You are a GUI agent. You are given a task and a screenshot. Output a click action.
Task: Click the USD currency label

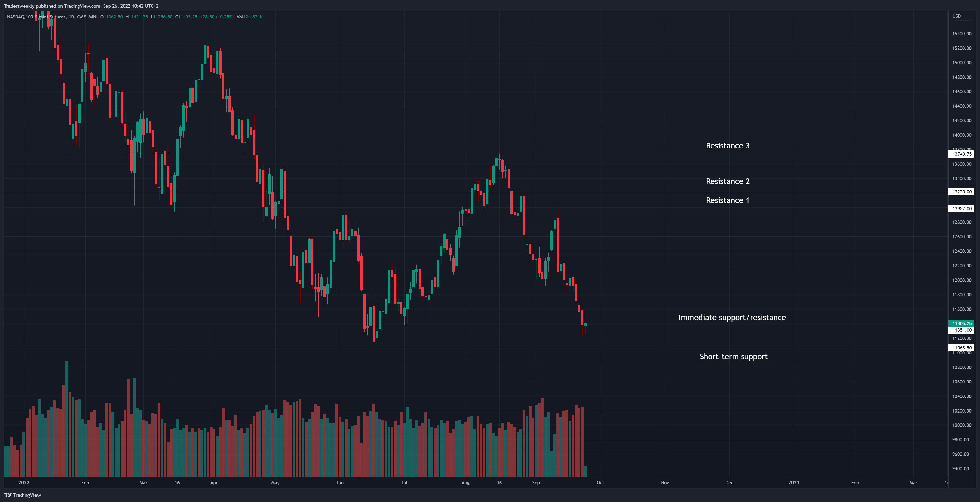tap(956, 16)
